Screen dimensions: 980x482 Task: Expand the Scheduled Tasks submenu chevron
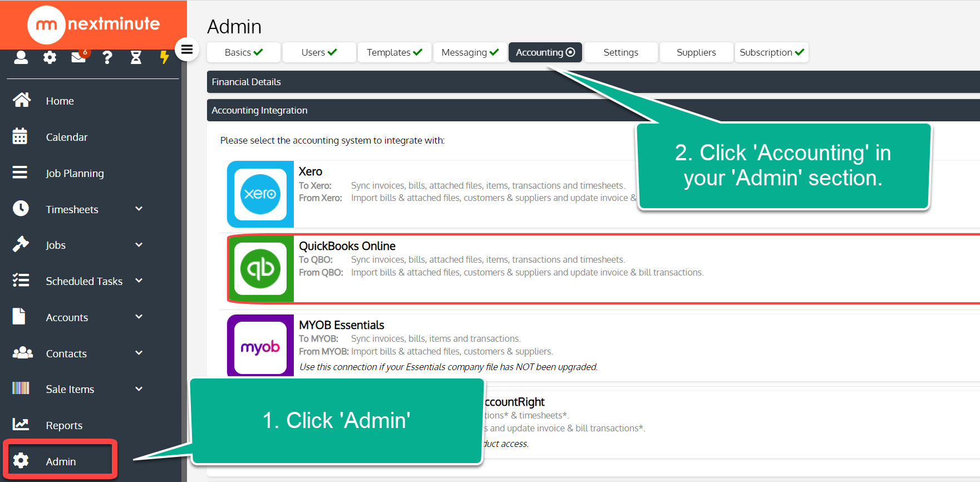click(x=139, y=281)
